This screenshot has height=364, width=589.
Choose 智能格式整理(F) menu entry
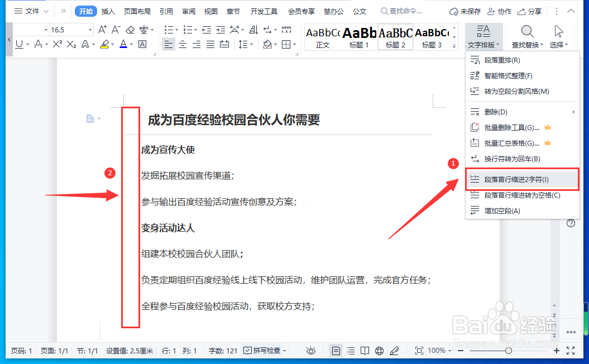tap(522, 75)
